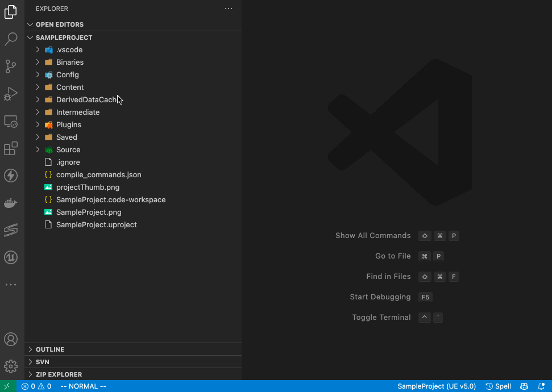Open the Accounts icon

click(x=11, y=339)
